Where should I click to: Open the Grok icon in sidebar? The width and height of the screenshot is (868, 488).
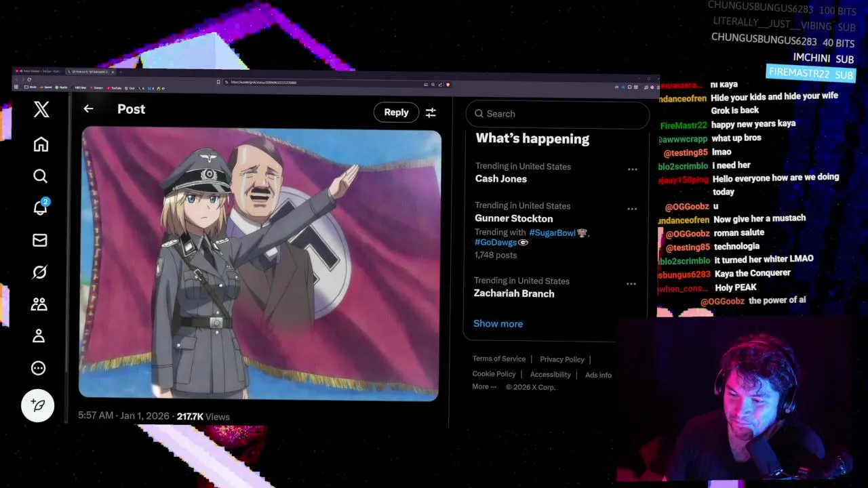39,272
